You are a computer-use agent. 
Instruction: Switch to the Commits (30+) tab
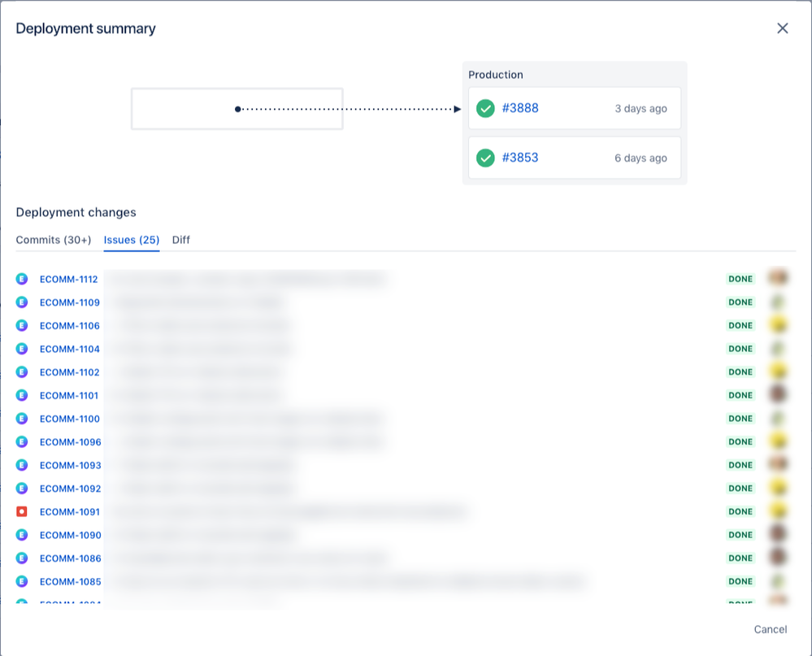(53, 240)
